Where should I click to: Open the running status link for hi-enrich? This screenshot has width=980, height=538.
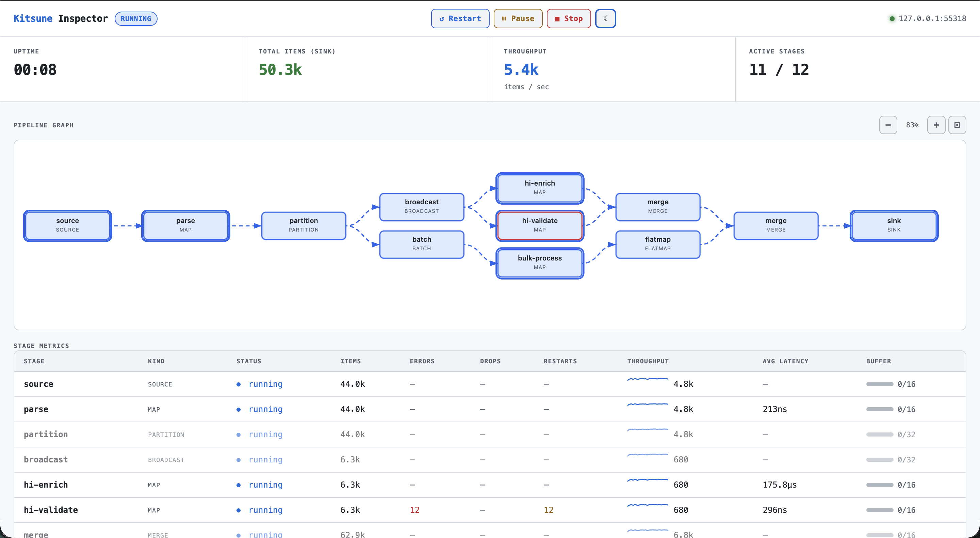tap(265, 485)
